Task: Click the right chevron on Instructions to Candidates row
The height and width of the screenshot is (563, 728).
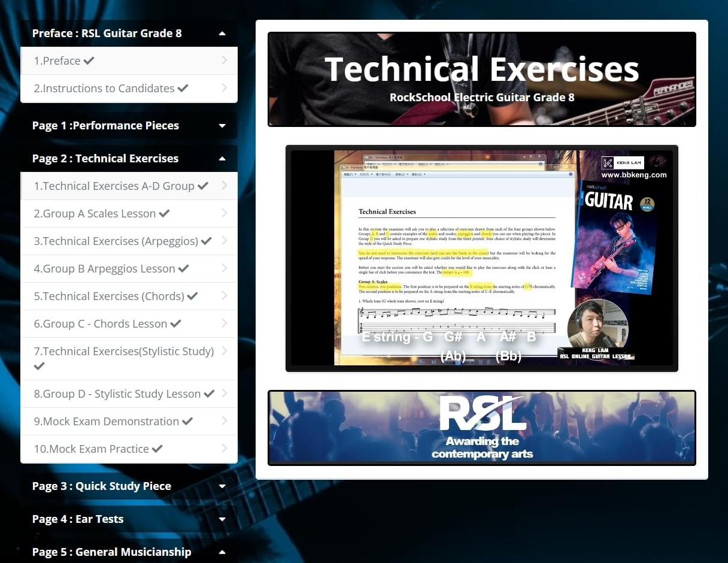Action: pos(224,87)
